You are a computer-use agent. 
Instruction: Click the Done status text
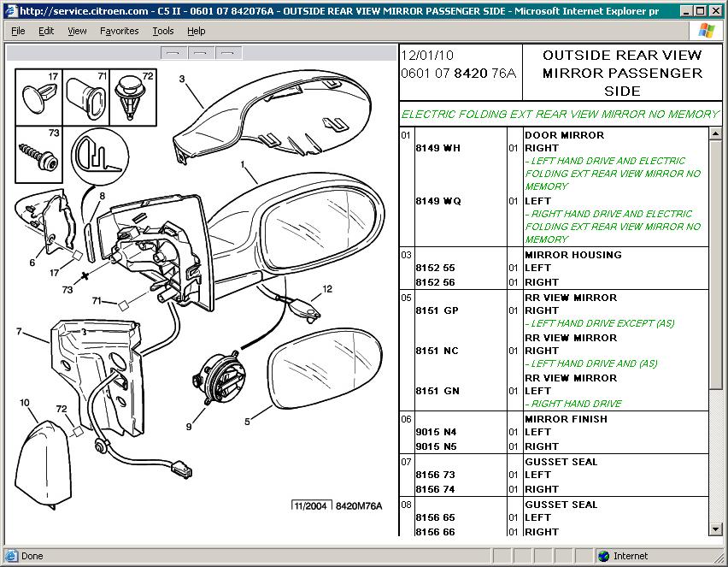[32, 556]
